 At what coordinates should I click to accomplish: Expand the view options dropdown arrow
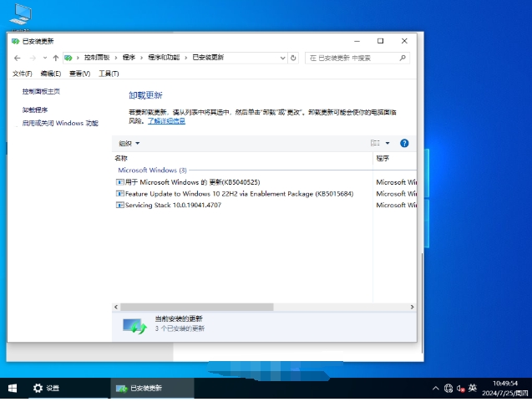pyautogui.click(x=388, y=143)
